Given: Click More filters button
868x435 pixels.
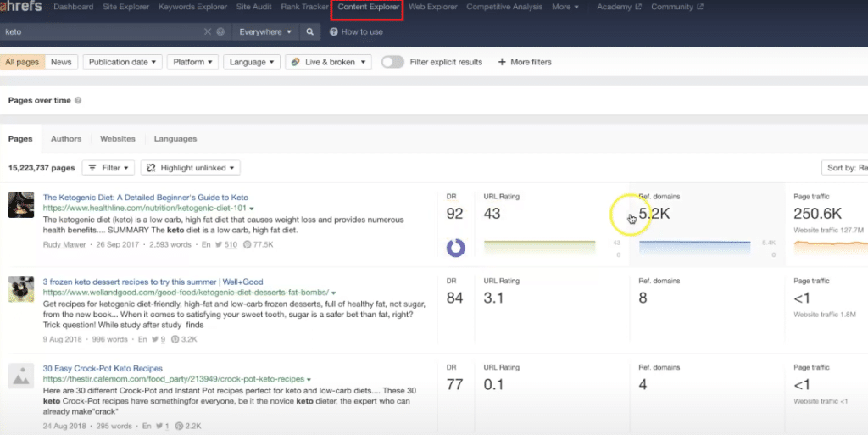Looking at the screenshot, I should click(525, 62).
